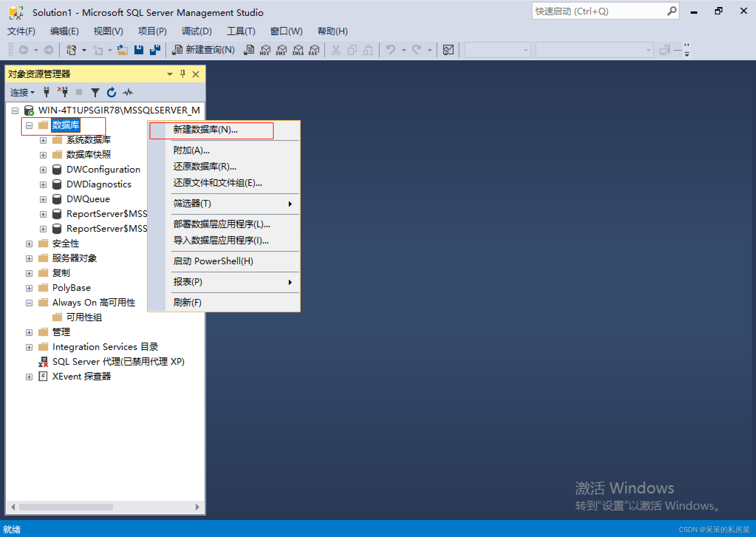This screenshot has width=756, height=537.
Task: Click the Navigate Forward icon
Action: (48, 50)
